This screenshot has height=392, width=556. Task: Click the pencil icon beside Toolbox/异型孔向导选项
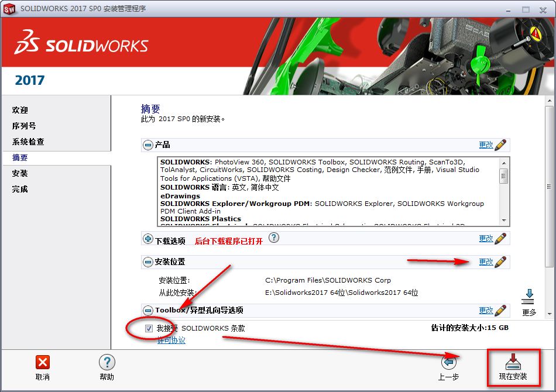pos(501,310)
